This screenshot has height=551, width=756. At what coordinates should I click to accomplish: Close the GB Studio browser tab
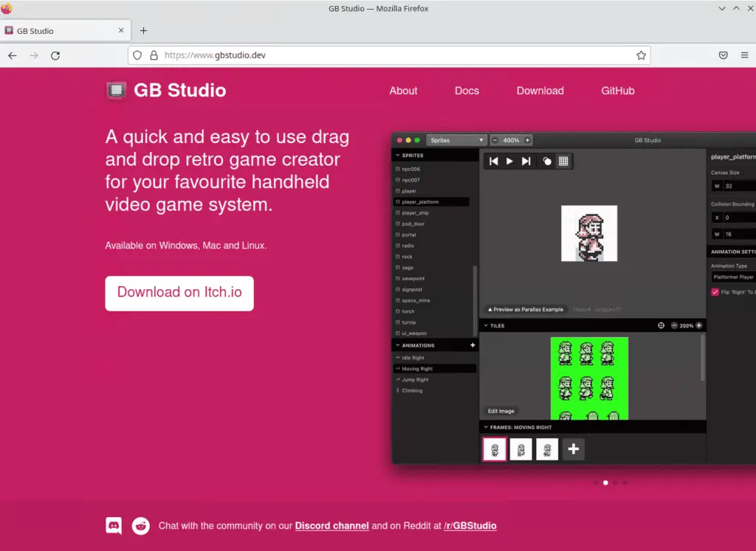click(x=121, y=30)
